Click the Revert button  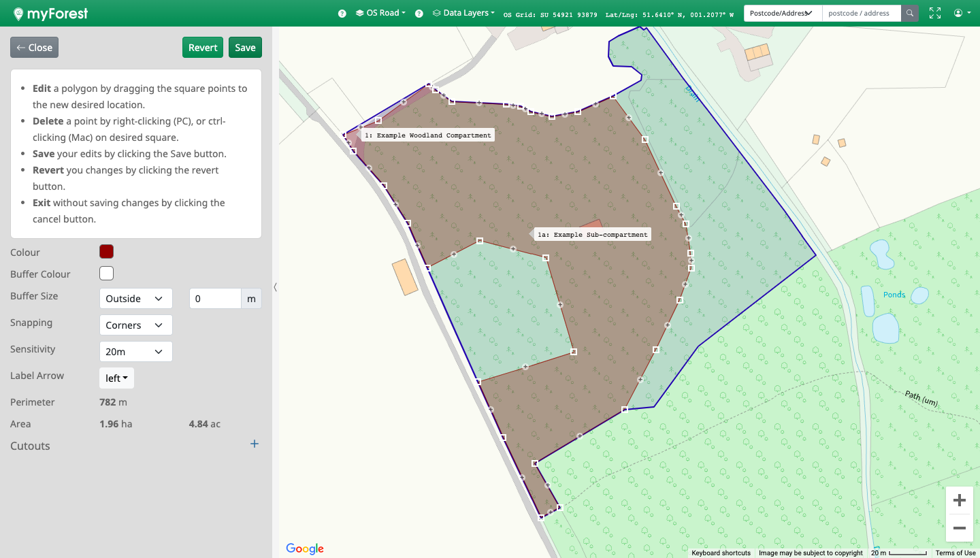point(203,48)
